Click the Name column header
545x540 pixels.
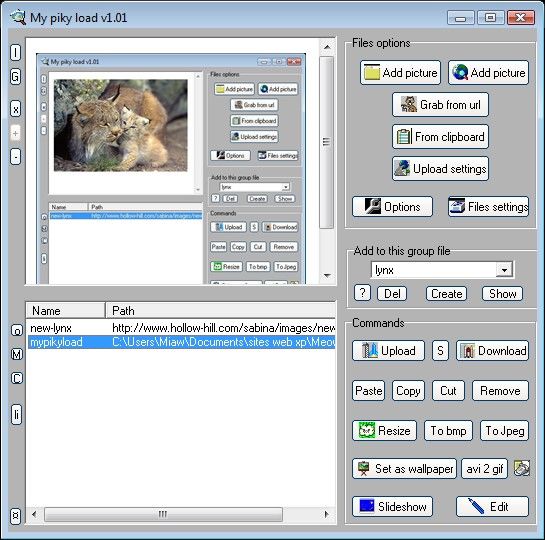pos(66,310)
